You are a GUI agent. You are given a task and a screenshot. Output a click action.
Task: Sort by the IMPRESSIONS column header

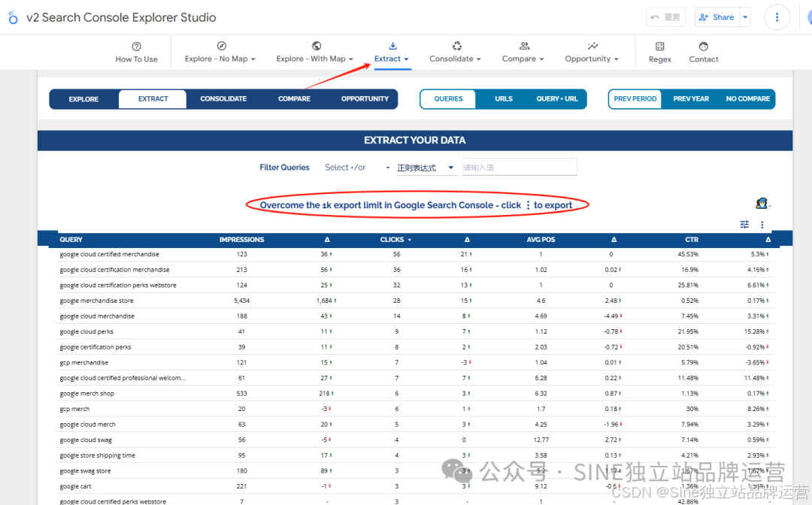[x=241, y=240]
